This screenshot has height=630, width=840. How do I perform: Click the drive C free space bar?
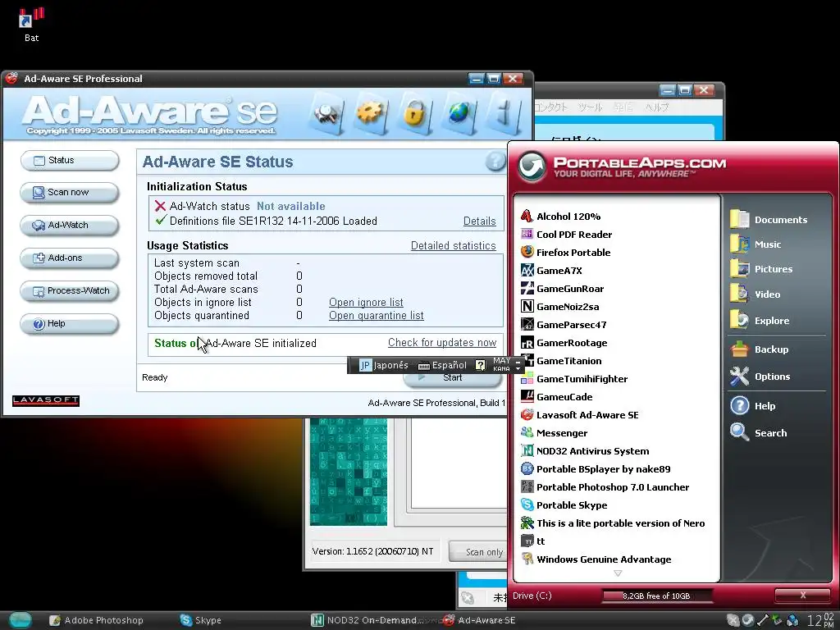[x=657, y=596]
